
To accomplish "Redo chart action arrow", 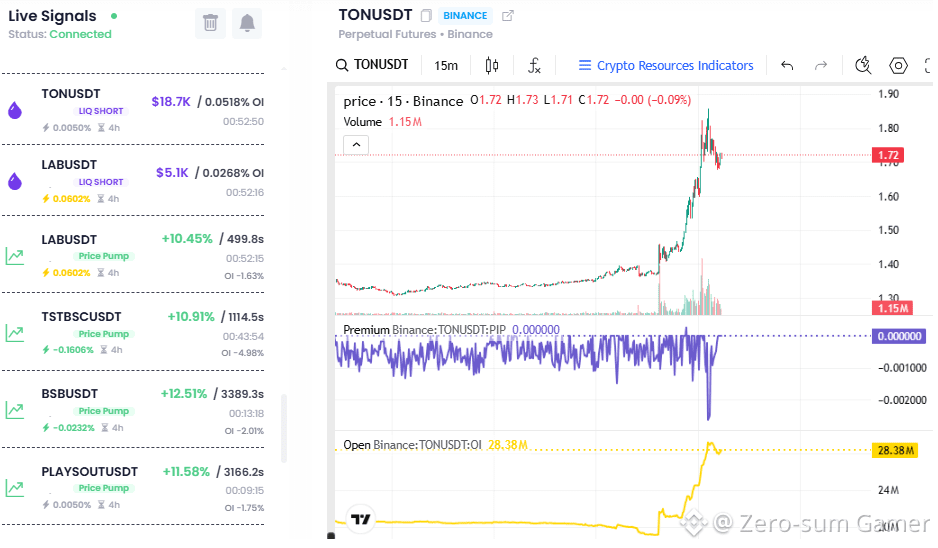I will [x=821, y=65].
